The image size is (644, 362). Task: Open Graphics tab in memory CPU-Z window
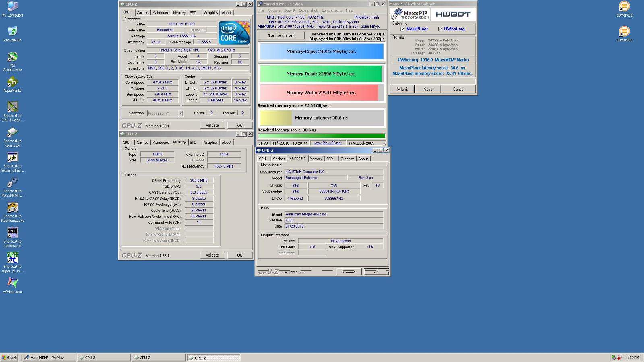[x=211, y=143]
